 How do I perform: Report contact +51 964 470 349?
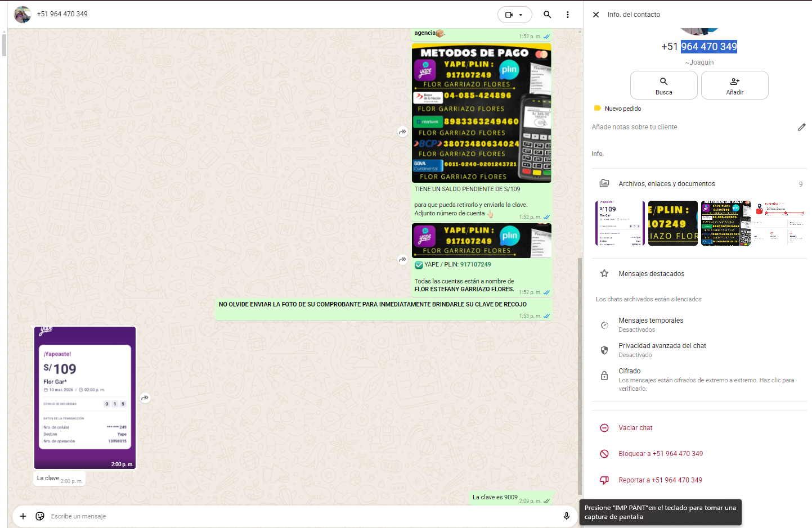(660, 480)
